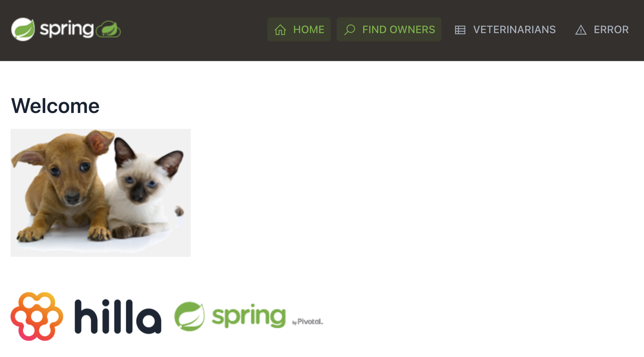This screenshot has height=357, width=644.
Task: Click the Spring leaf logo in header
Action: click(x=23, y=29)
